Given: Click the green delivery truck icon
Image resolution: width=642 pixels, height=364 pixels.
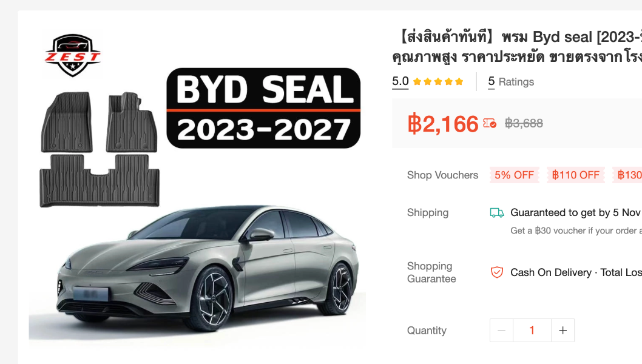Looking at the screenshot, I should point(496,212).
